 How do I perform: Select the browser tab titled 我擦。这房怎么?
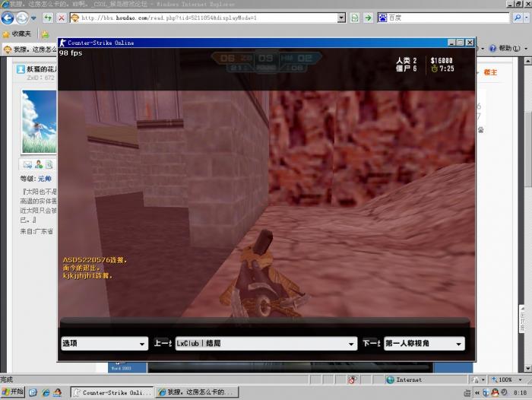[x=30, y=49]
